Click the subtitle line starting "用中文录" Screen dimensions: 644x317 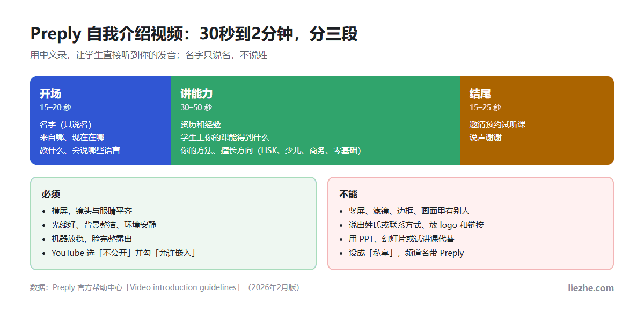(x=149, y=55)
